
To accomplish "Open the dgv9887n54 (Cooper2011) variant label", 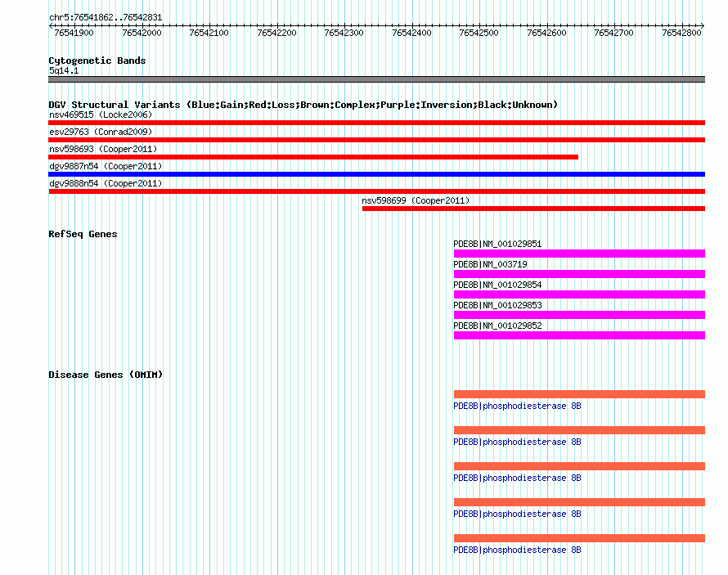I will point(106,166).
